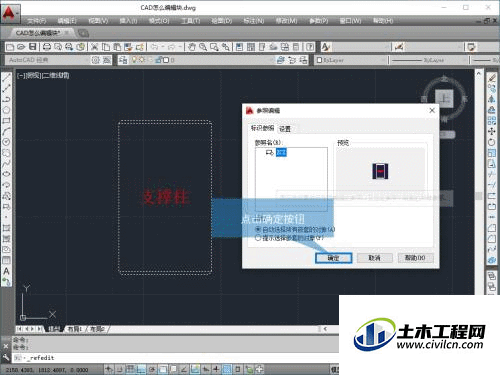
Task: Click the OK button in reference edit dialog
Action: (334, 258)
